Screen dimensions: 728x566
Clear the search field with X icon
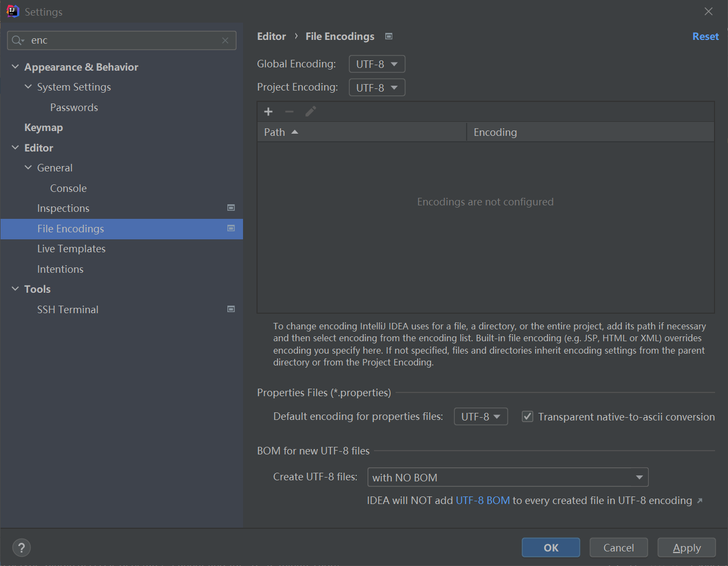point(225,40)
